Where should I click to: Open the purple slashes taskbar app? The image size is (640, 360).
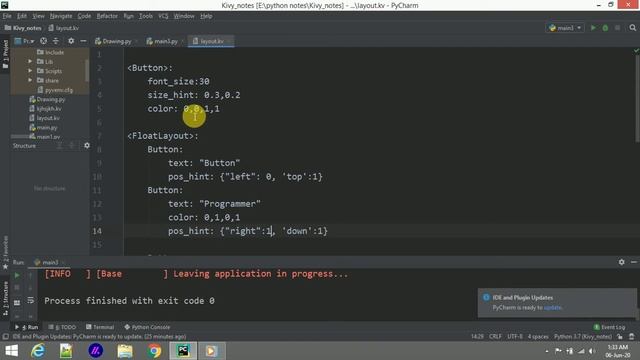coord(96,351)
